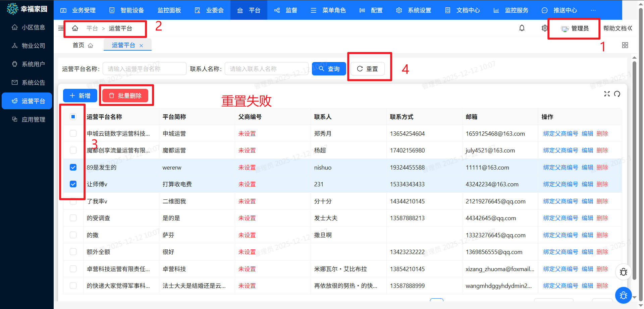Open 系统用户 in the sidebar
Screen dimensions: 644x309
click(27, 64)
